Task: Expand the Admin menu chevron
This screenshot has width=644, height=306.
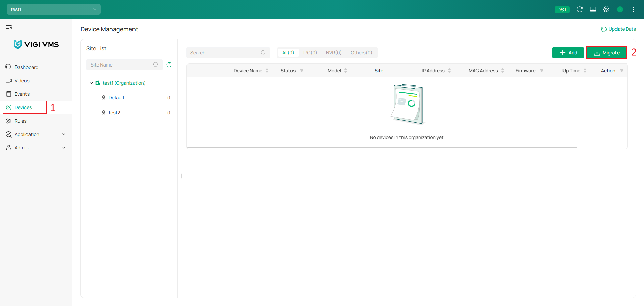Action: point(64,148)
